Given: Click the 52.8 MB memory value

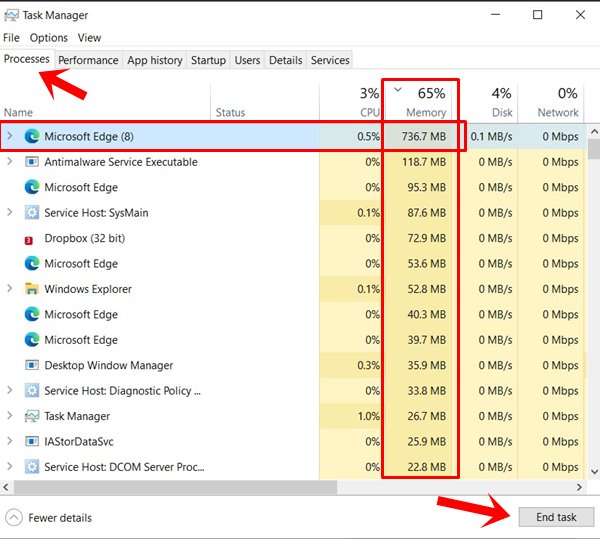Looking at the screenshot, I should (426, 289).
